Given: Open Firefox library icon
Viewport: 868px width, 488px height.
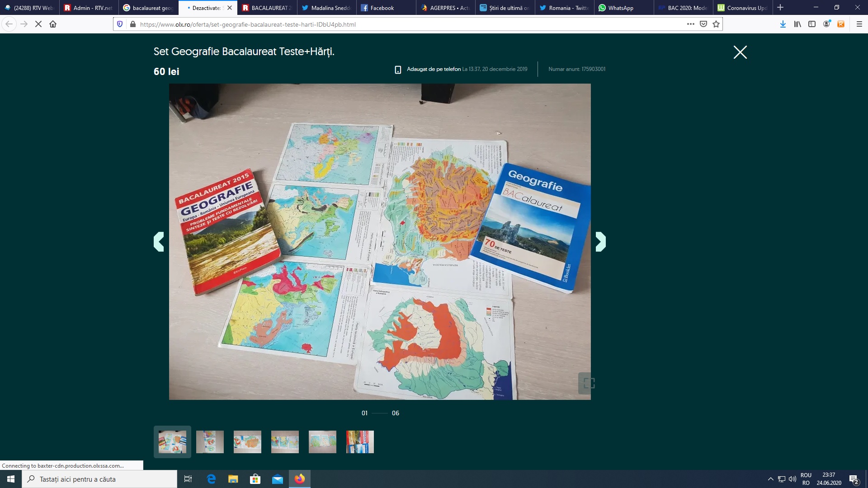Looking at the screenshot, I should point(797,24).
